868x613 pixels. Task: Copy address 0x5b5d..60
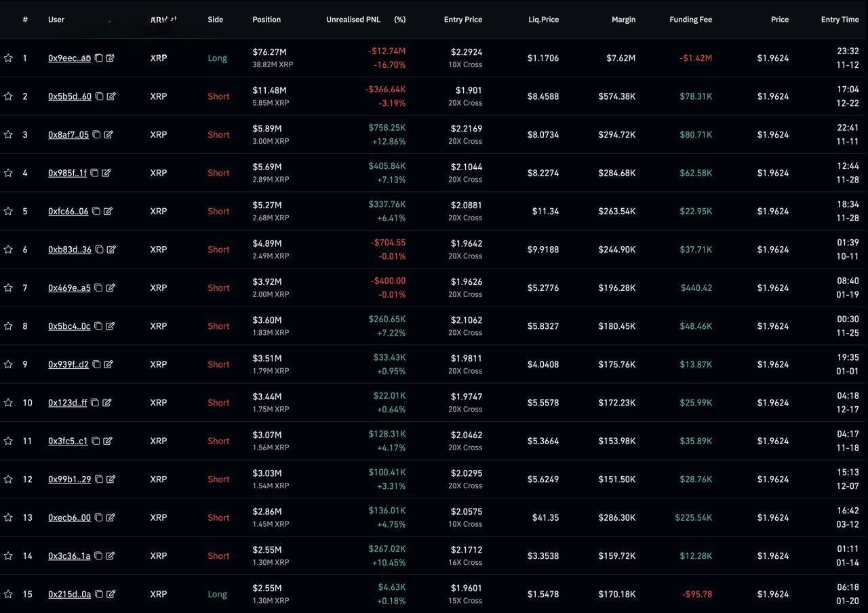click(99, 96)
